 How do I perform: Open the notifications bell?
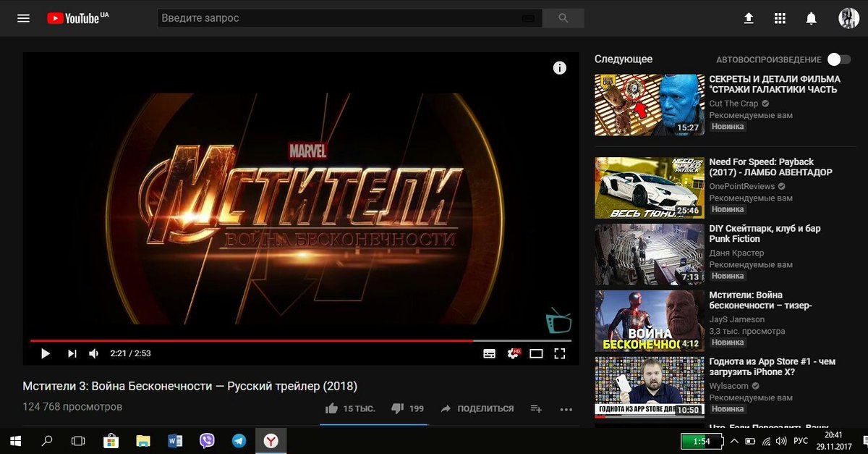coord(812,18)
